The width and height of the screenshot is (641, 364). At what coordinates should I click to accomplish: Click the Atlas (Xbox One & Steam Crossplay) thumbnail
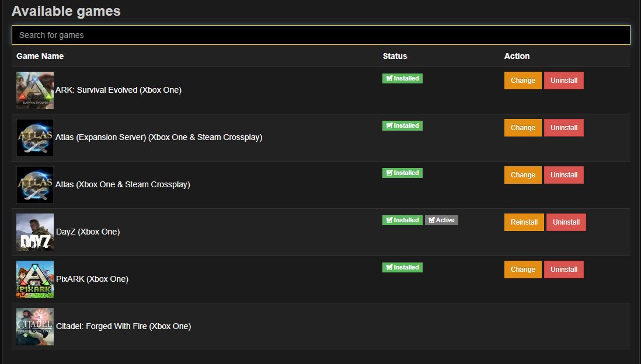click(x=35, y=185)
